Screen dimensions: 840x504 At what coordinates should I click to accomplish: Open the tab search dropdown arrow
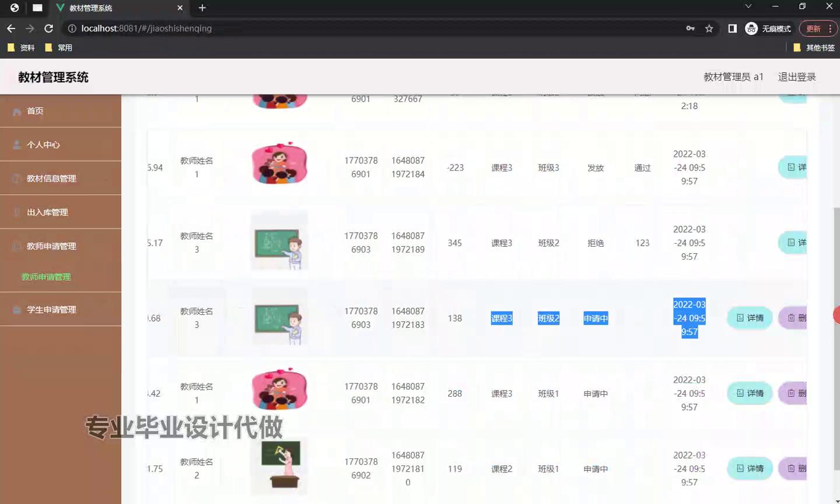click(748, 6)
